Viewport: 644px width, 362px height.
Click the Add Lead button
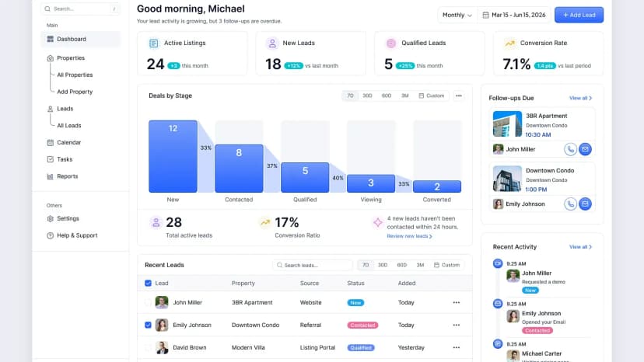[579, 16]
